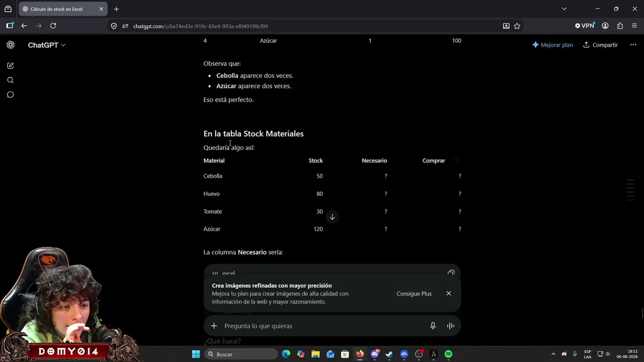Open Steam from the taskbar
The height and width of the screenshot is (362, 644).
point(389,354)
